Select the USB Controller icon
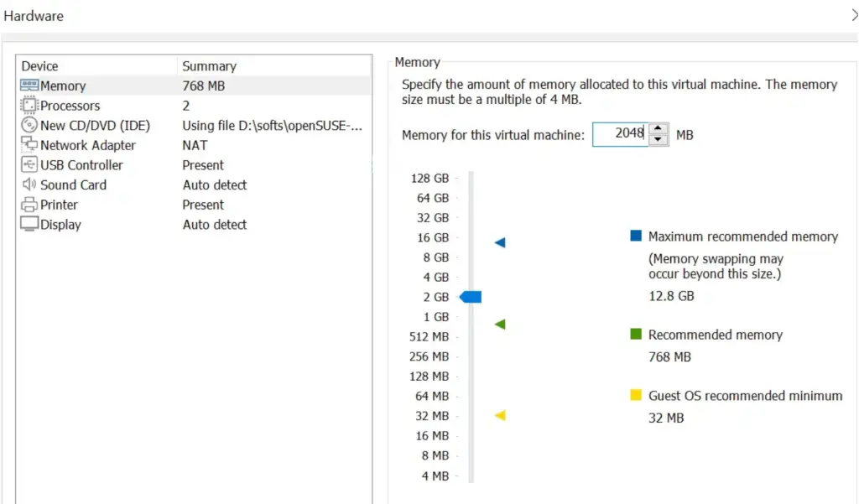 pyautogui.click(x=29, y=165)
